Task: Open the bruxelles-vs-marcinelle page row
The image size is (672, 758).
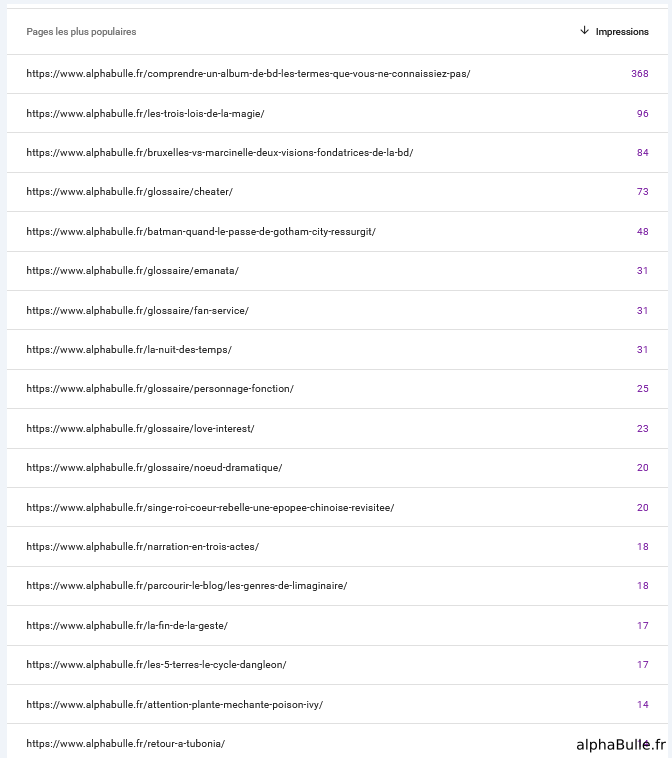Action: (x=337, y=153)
